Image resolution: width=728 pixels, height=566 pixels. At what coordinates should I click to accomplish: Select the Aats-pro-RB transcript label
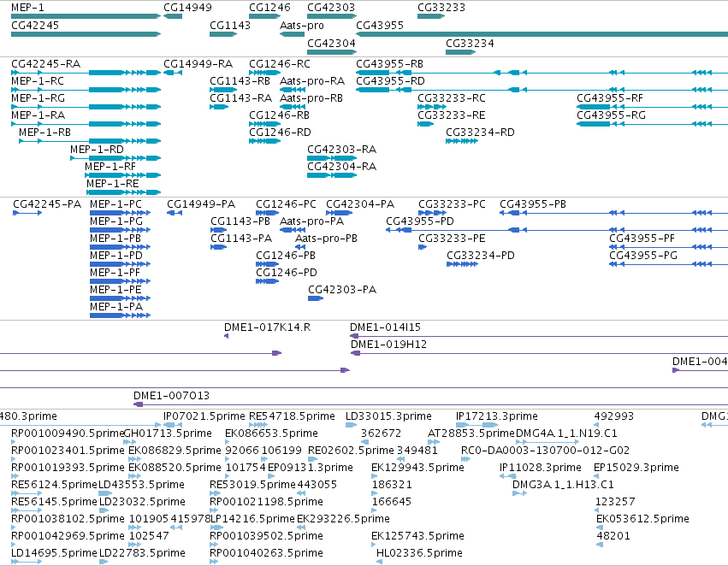(x=311, y=98)
